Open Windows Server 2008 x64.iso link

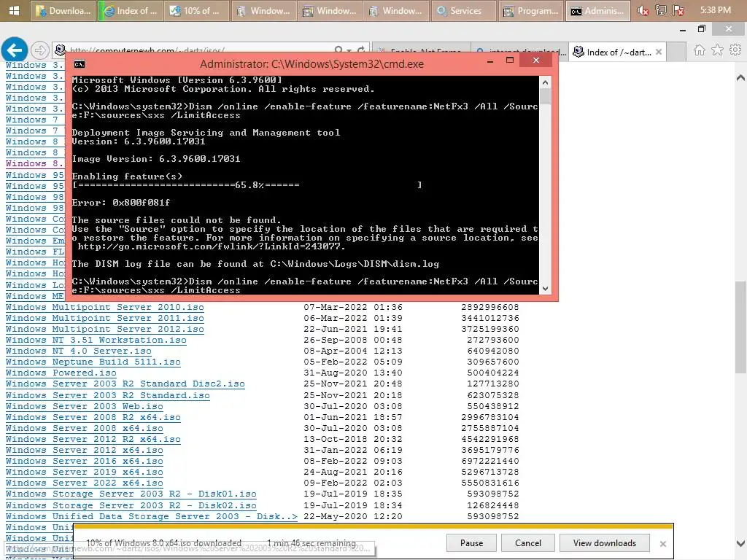click(x=85, y=428)
